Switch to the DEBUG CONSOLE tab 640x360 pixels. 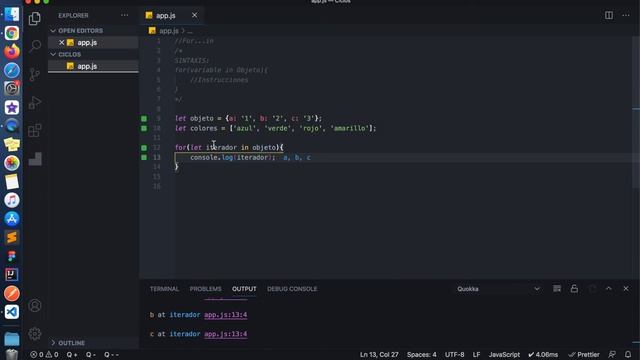tap(292, 289)
